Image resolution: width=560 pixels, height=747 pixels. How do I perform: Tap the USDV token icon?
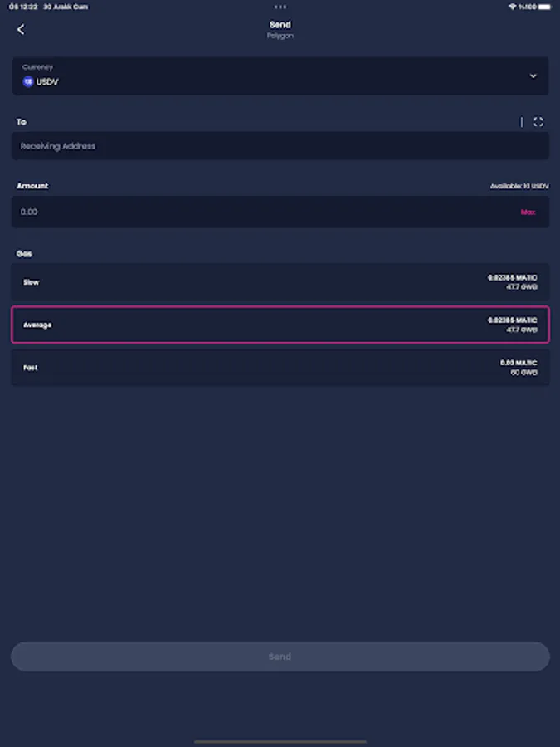coord(27,82)
